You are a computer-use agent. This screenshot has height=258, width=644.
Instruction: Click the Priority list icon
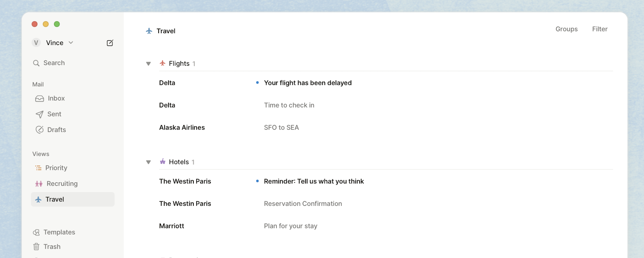point(38,168)
